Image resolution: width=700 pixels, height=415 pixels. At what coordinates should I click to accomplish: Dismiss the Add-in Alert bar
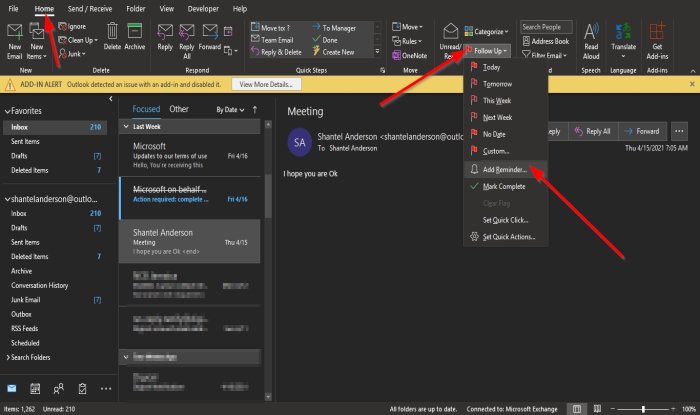692,84
